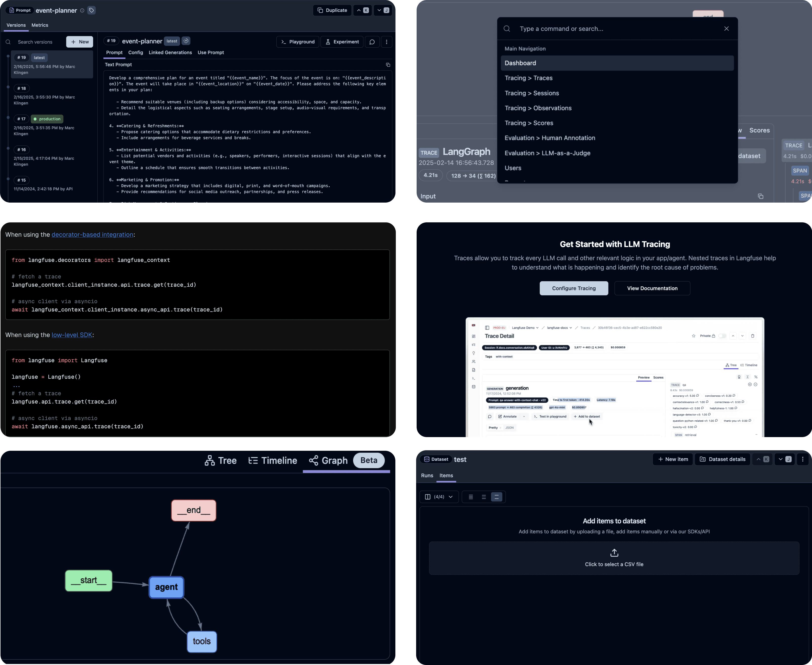Image resolution: width=812 pixels, height=665 pixels.
Task: Open the three-dot menu on the test dataset page
Action: click(803, 459)
